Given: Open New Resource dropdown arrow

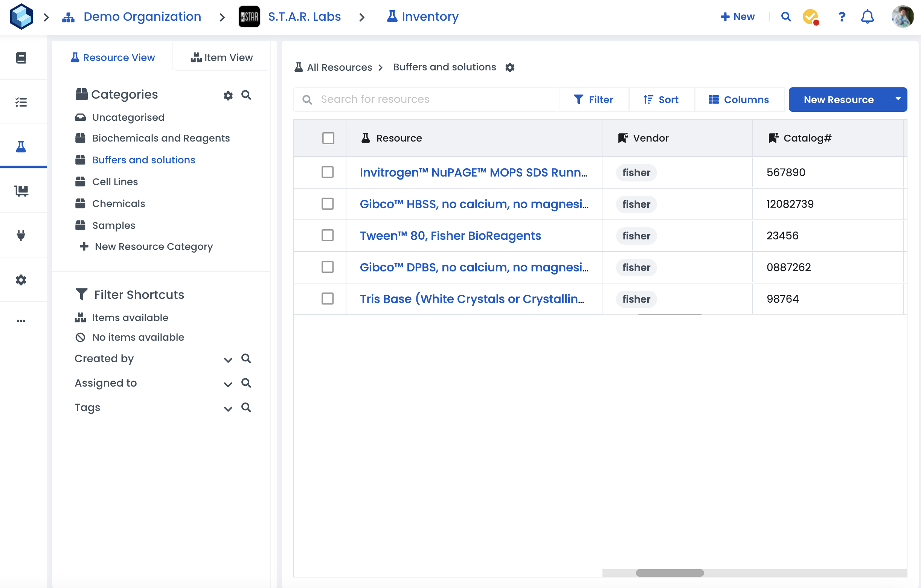Looking at the screenshot, I should tap(898, 99).
